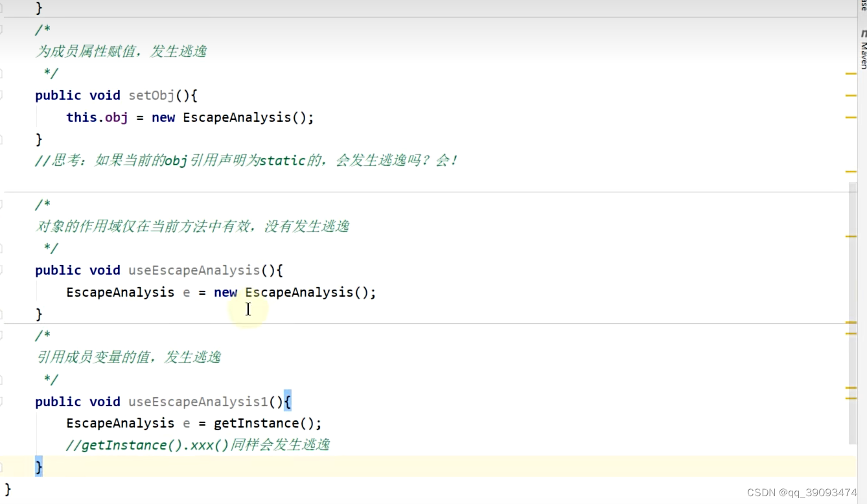Click getInstance() call in the assignment statement
The width and height of the screenshot is (867, 504).
point(264,423)
